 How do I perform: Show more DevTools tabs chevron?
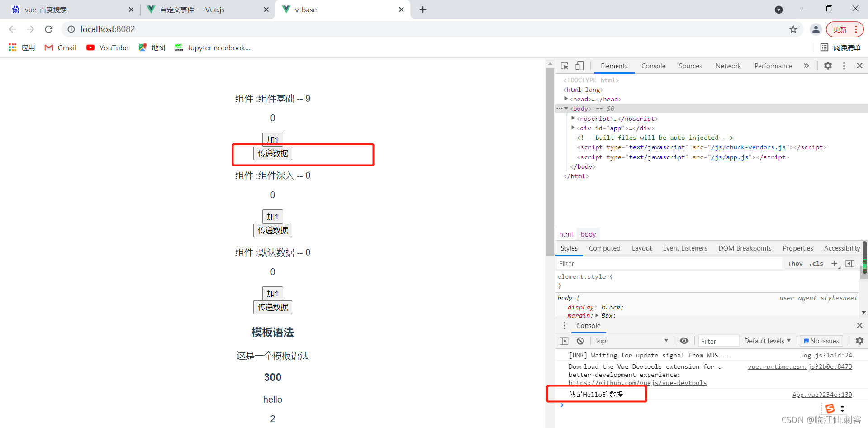point(806,66)
